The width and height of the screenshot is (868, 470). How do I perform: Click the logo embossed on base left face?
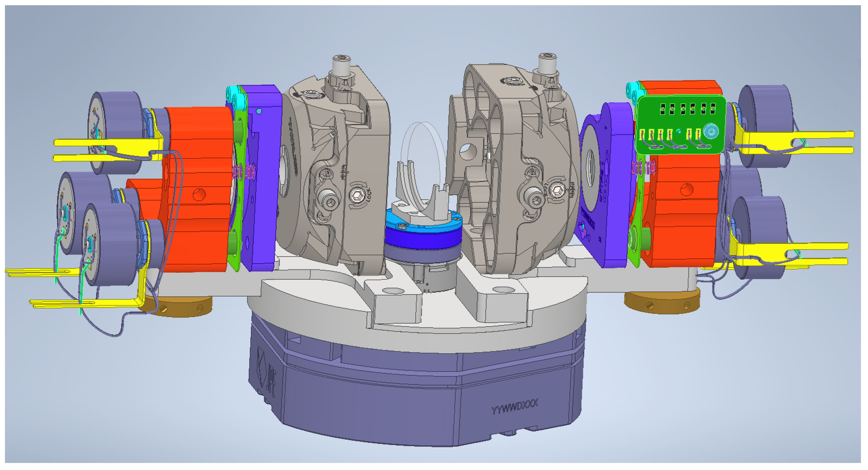click(265, 370)
